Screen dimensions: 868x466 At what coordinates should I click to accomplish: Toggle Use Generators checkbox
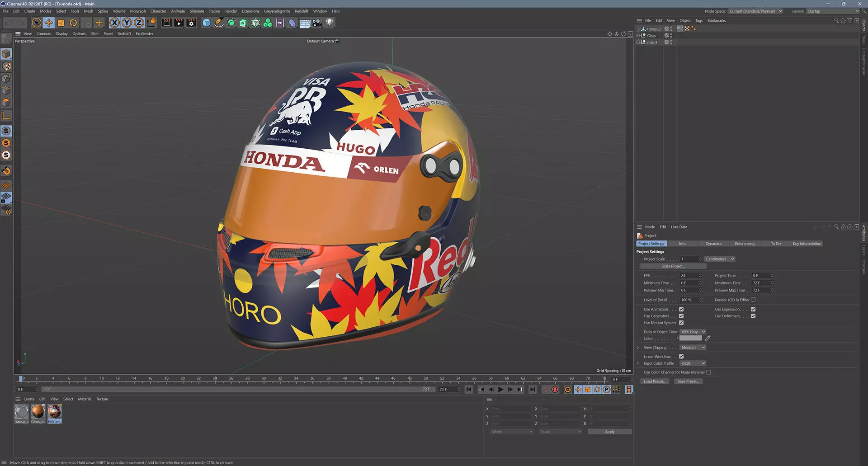[x=681, y=316]
